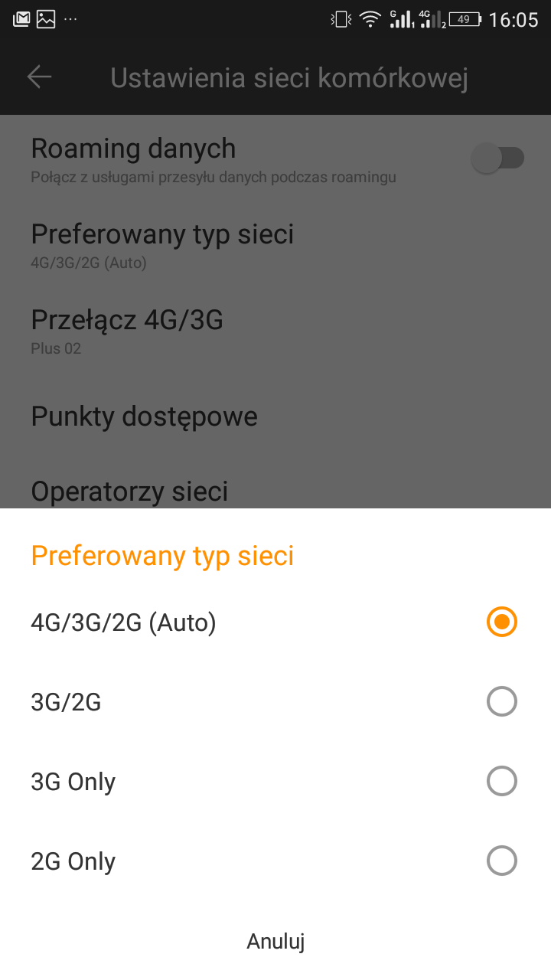Tap the three-dots notification overflow icon
Screen dimensions: 551x980
click(70, 19)
